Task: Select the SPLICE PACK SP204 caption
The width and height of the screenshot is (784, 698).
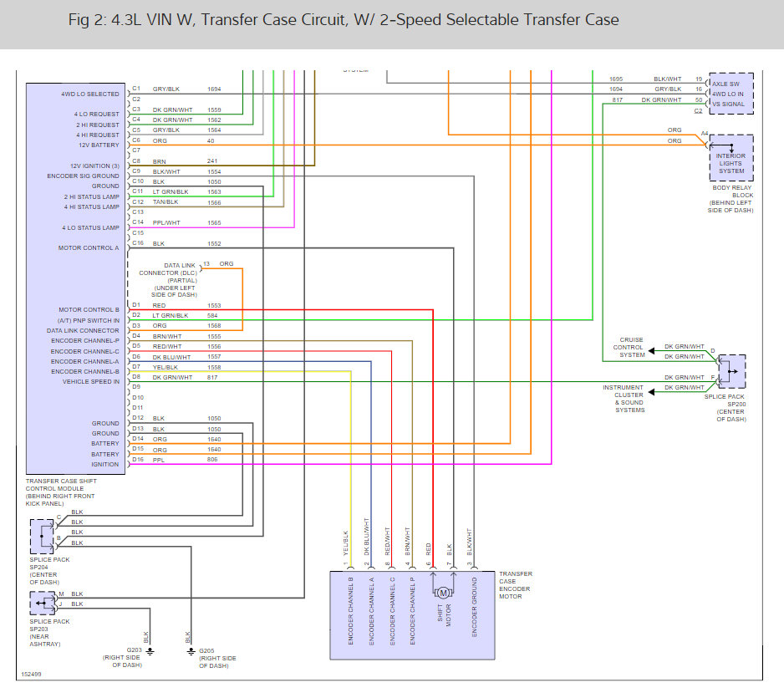Action: click(x=49, y=571)
